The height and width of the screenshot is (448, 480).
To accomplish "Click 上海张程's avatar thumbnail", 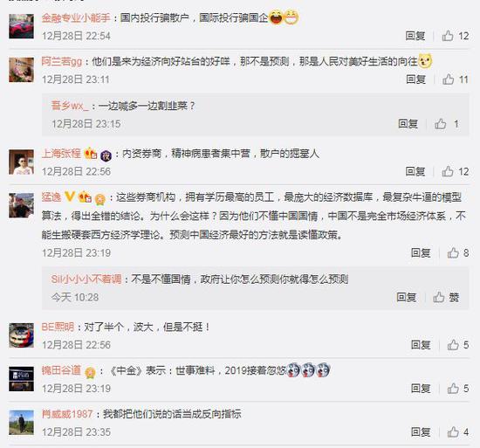I will (21, 162).
